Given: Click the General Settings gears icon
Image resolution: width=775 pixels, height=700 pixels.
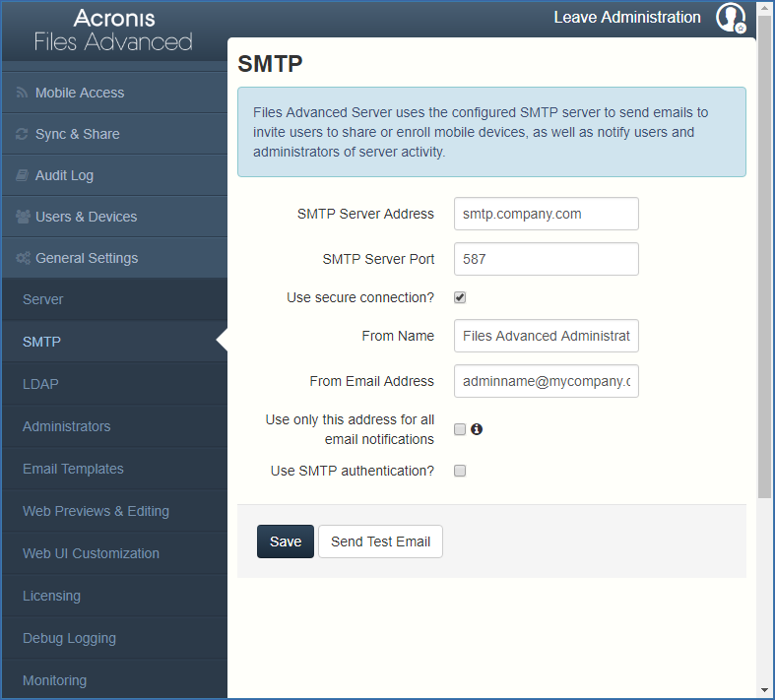Looking at the screenshot, I should point(23,258).
